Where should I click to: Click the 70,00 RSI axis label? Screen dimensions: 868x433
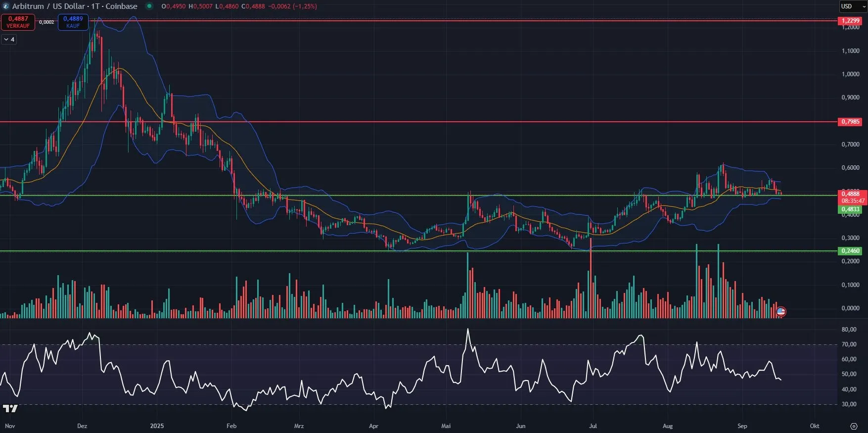849,344
